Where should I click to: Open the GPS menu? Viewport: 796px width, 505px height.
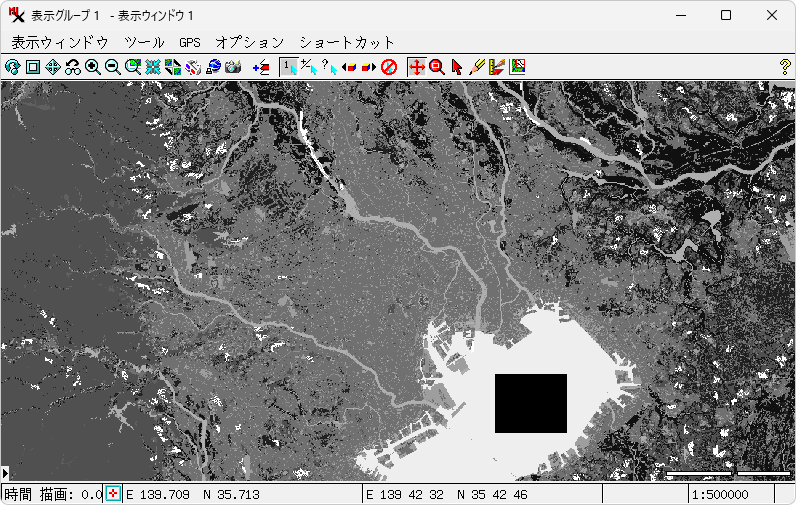click(x=190, y=42)
